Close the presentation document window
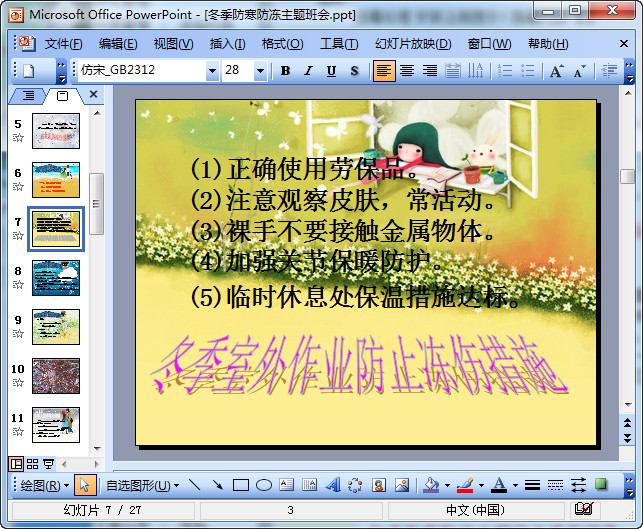Viewport: 643px width, 529px height. click(624, 43)
